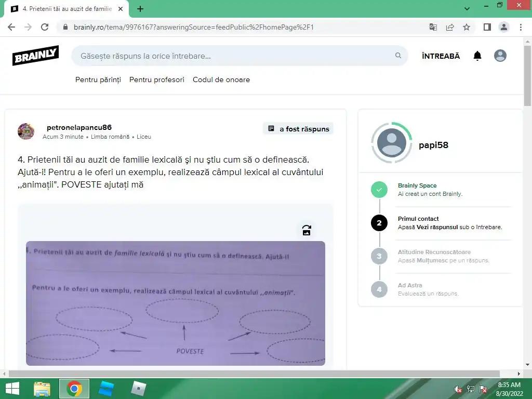Click step 3 circle Atitudine Recunoscătoare
The image size is (532, 399).
(x=379, y=256)
